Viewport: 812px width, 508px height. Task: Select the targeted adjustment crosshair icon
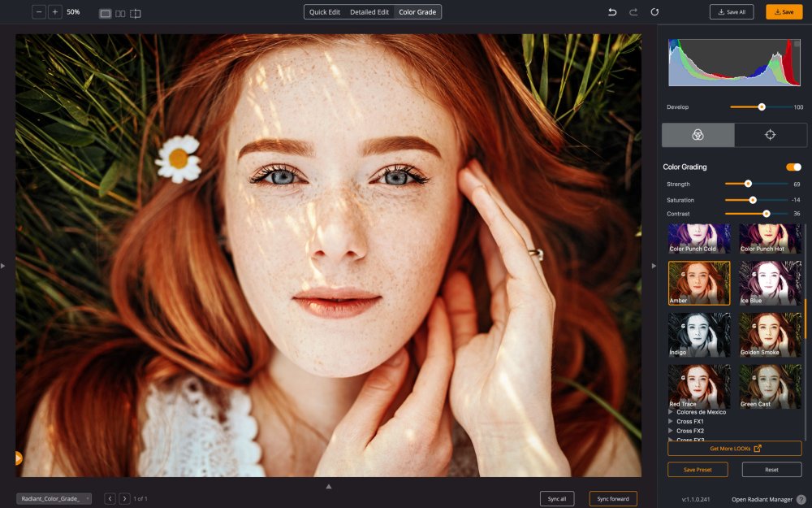point(770,135)
